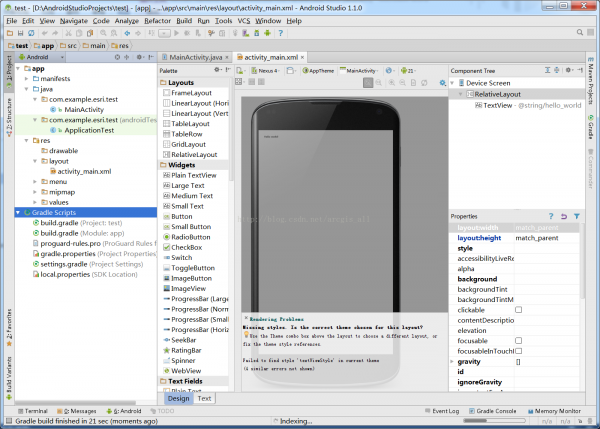Viewport: 600px width, 429px height.
Task: Expand the manifests folder
Action: pyautogui.click(x=26, y=78)
